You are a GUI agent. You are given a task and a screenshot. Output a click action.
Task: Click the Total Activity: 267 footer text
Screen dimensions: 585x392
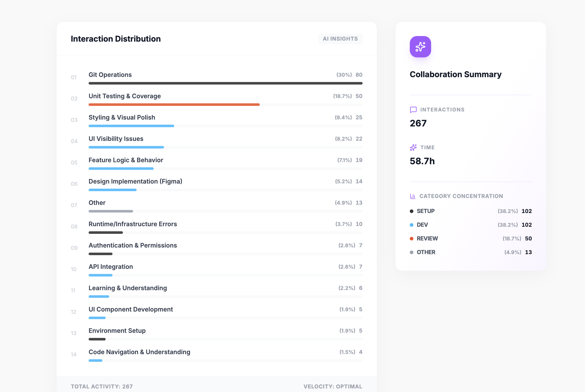coord(102,386)
